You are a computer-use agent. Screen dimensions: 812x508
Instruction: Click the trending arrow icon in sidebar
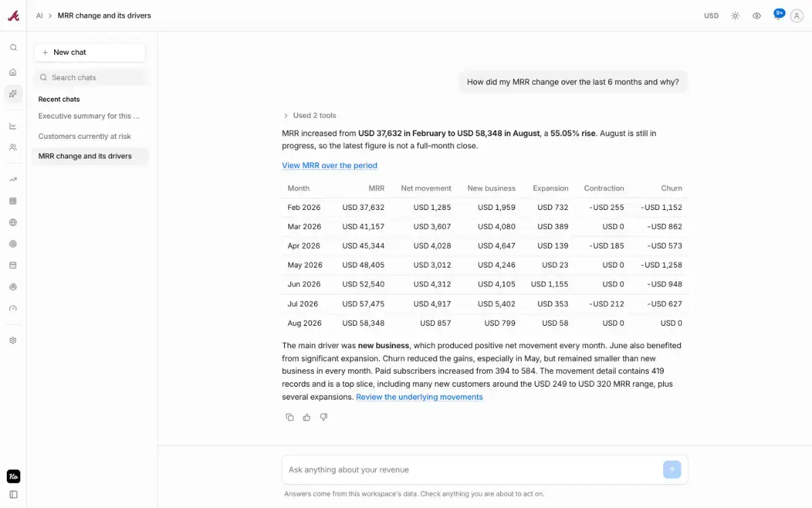13,179
